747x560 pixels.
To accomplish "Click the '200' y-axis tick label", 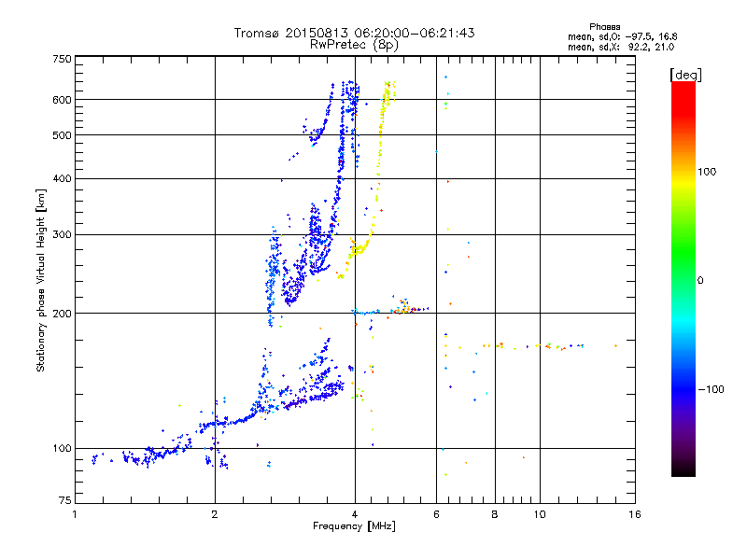I will point(62,314).
